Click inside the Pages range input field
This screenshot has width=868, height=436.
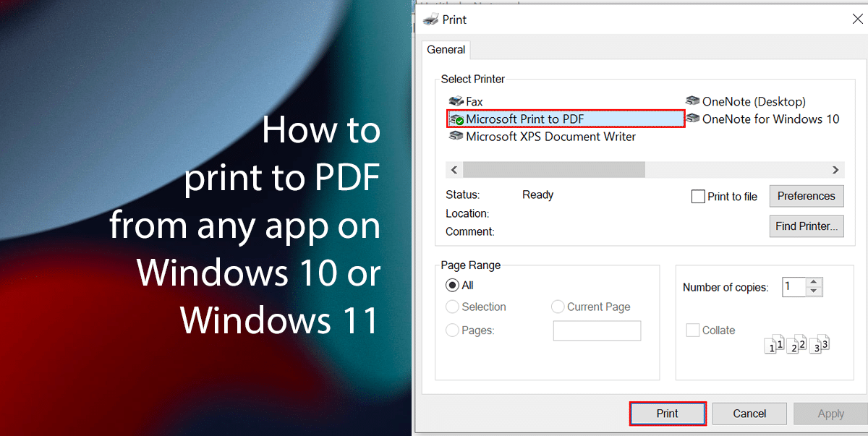[597, 330]
